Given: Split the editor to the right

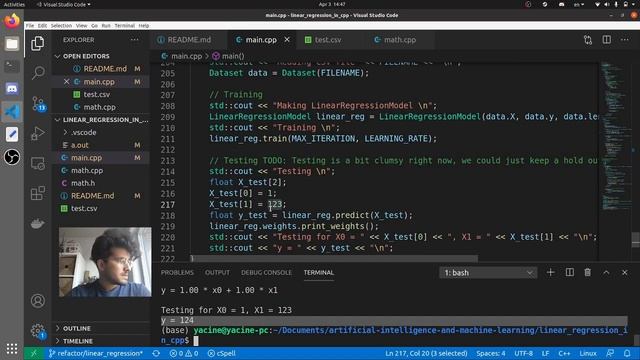Looking at the screenshot, I should click(607, 40).
